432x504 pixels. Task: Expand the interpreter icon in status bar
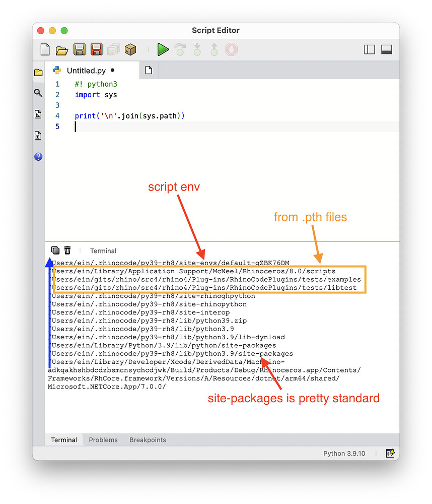[390, 453]
